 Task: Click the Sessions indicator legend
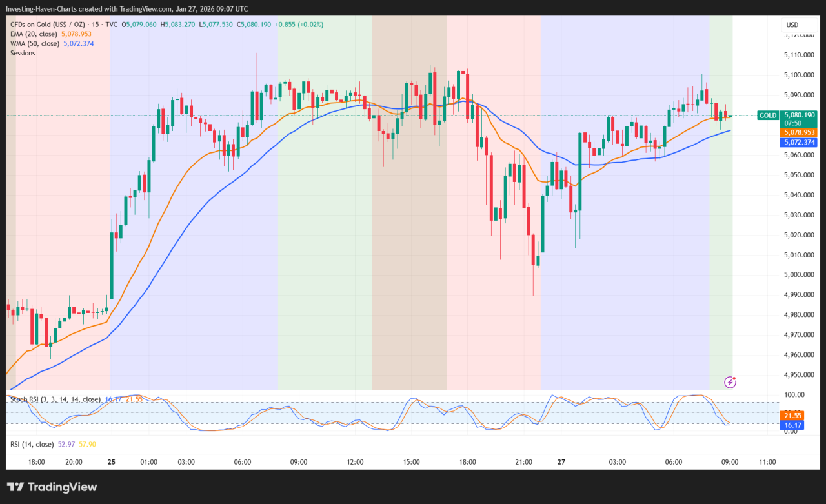[22, 52]
